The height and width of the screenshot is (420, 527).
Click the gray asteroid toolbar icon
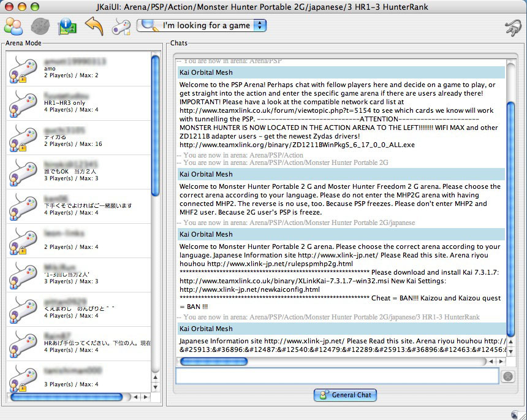pyautogui.click(x=40, y=26)
